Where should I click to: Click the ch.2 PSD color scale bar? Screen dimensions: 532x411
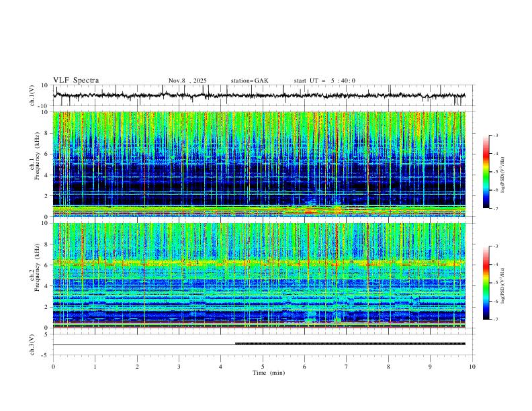[x=486, y=283]
